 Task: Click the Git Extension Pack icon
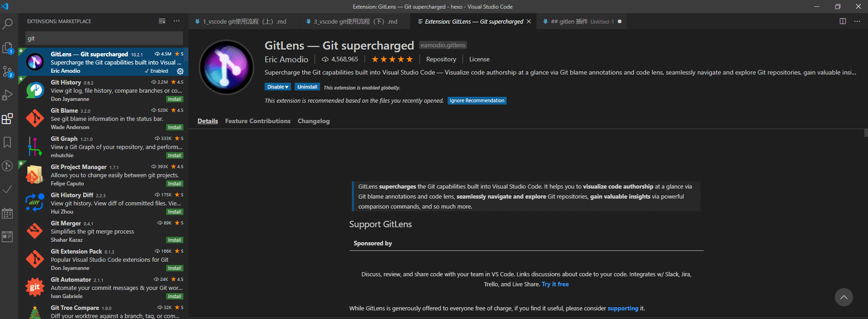(x=35, y=259)
